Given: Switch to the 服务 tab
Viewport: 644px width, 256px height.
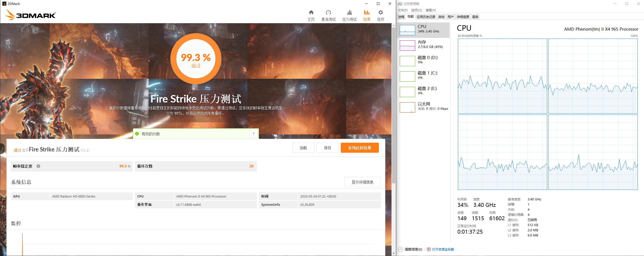Looking at the screenshot, I should 475,17.
